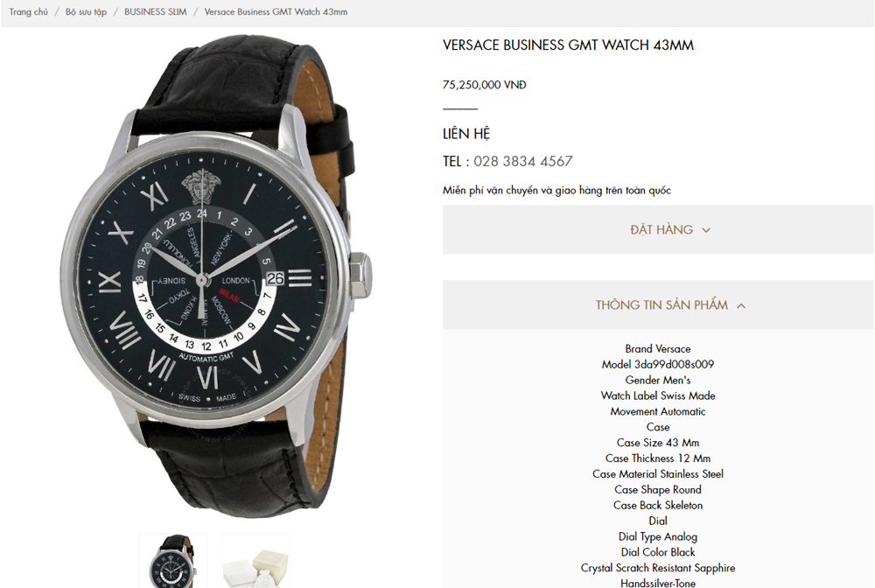Expand the ĐẶT HÀNG section
Image resolution: width=875 pixels, height=588 pixels.
click(x=658, y=230)
